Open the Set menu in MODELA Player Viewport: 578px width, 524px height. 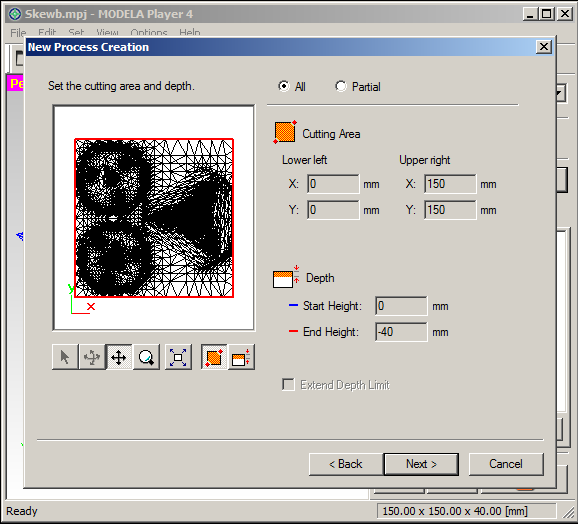(x=76, y=32)
